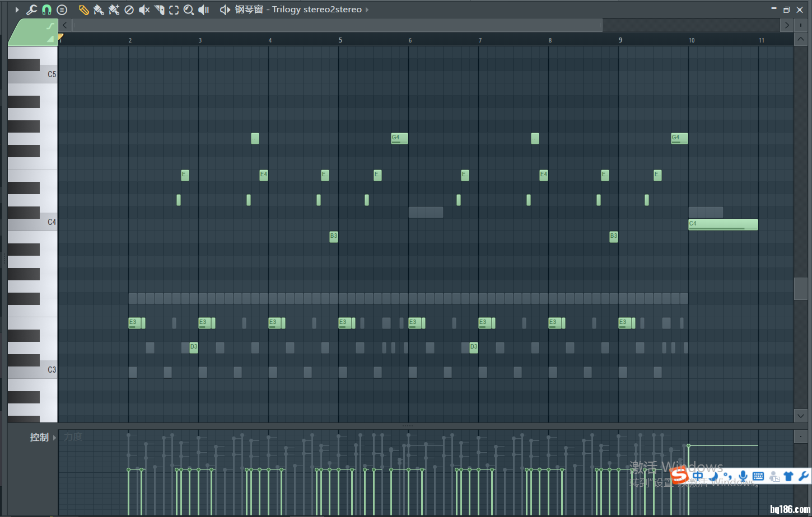The height and width of the screenshot is (517, 812).
Task: Click the Sogou user account icon
Action: [x=774, y=477]
